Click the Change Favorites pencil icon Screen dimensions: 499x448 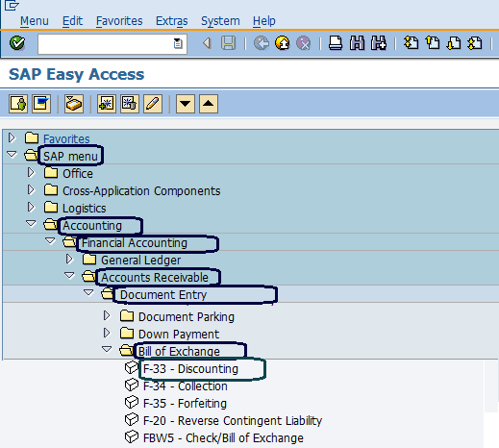click(x=153, y=104)
